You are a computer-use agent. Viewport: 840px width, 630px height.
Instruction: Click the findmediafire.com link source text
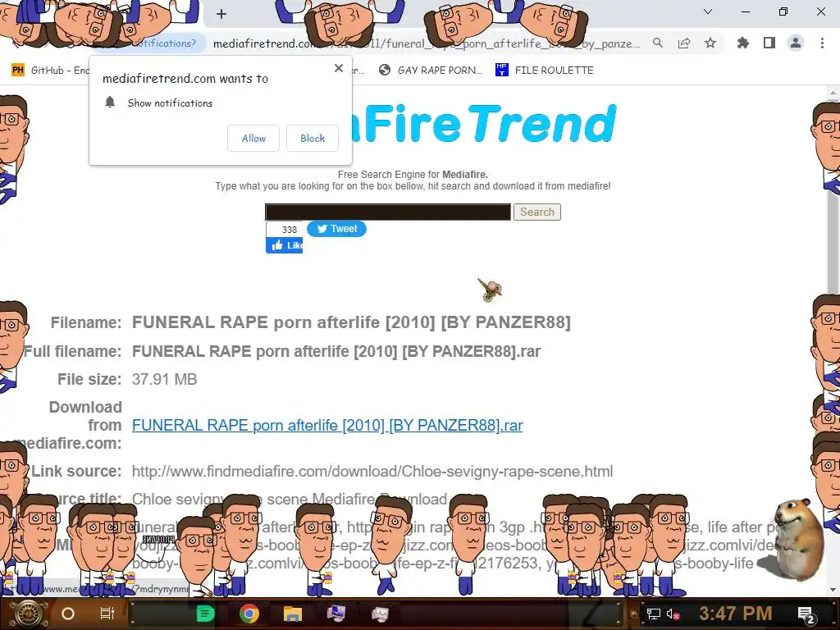(x=372, y=472)
